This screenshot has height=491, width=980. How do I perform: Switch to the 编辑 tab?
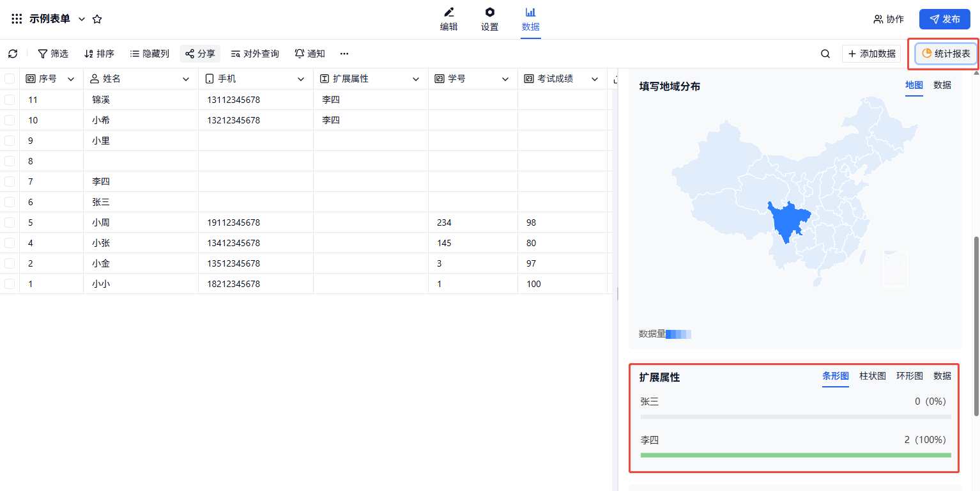coord(448,19)
